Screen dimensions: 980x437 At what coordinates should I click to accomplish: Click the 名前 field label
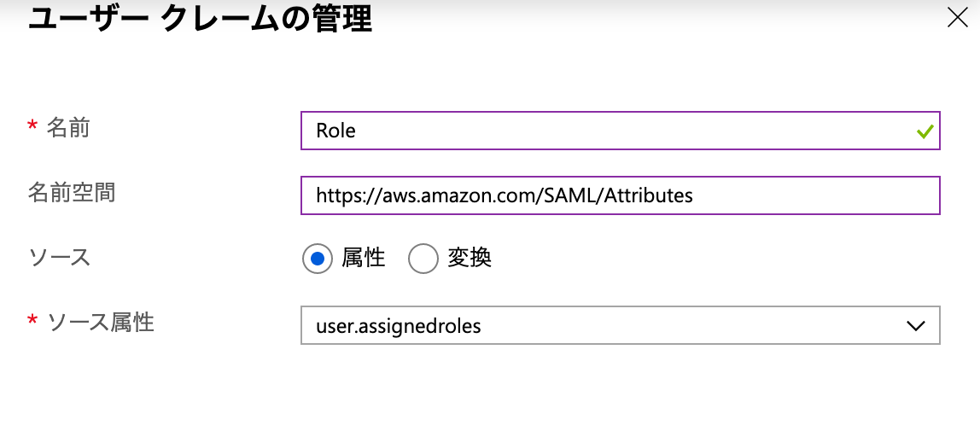click(x=68, y=128)
